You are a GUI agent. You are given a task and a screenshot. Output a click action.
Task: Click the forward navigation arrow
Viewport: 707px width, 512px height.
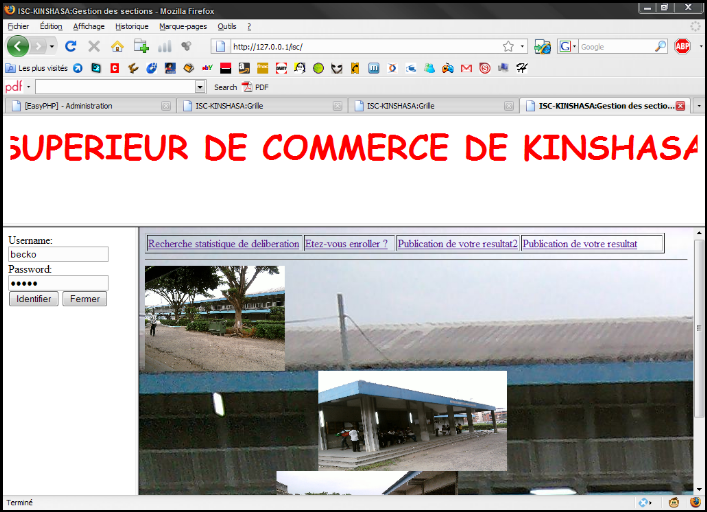point(39,46)
